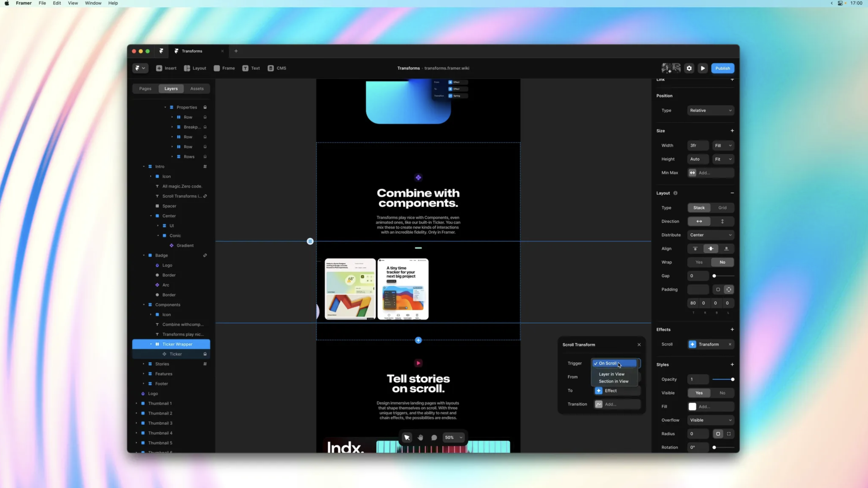The width and height of the screenshot is (868, 488).
Task: Switch to the Pages tab
Action: (145, 89)
